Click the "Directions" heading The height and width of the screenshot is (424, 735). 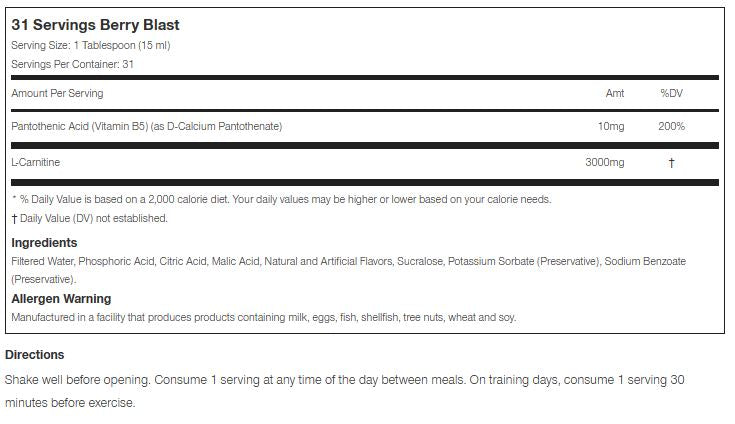coord(35,355)
